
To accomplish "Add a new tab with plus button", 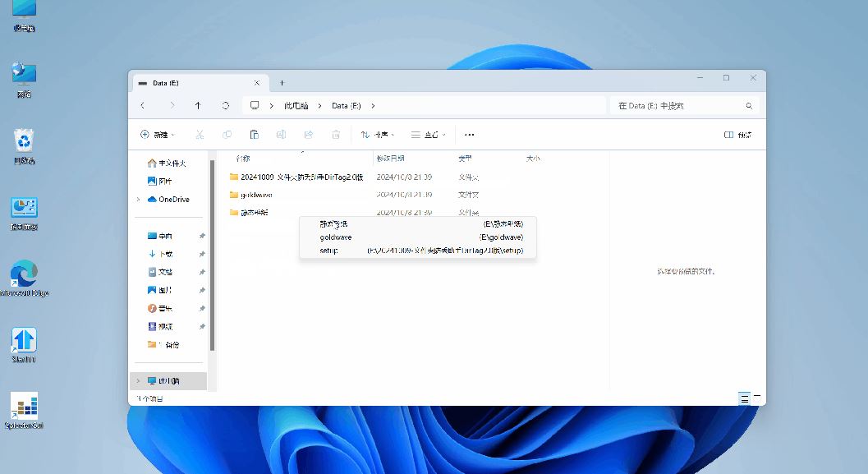I will pyautogui.click(x=282, y=83).
